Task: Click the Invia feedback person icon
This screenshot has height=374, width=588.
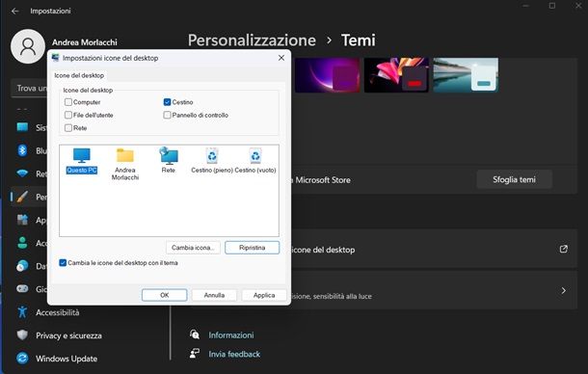Action: 195,354
